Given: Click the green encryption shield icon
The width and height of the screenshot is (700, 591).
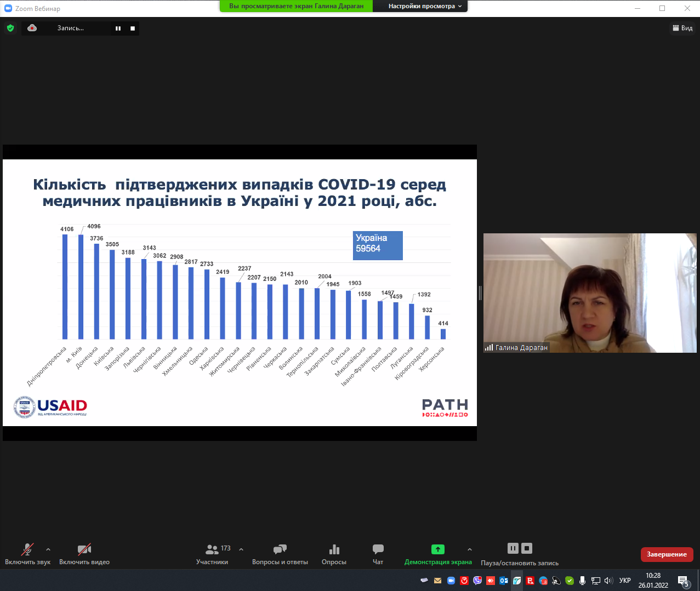Looking at the screenshot, I should (x=10, y=28).
